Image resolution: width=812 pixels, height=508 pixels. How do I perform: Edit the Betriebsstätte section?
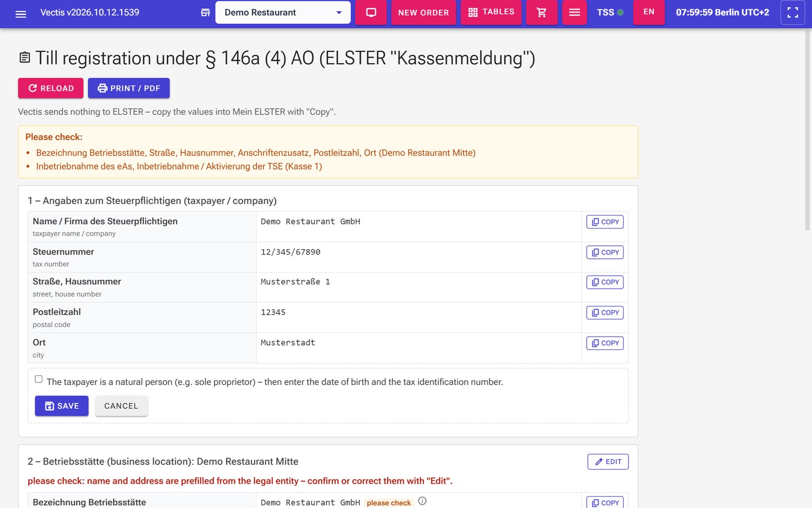[x=608, y=461]
